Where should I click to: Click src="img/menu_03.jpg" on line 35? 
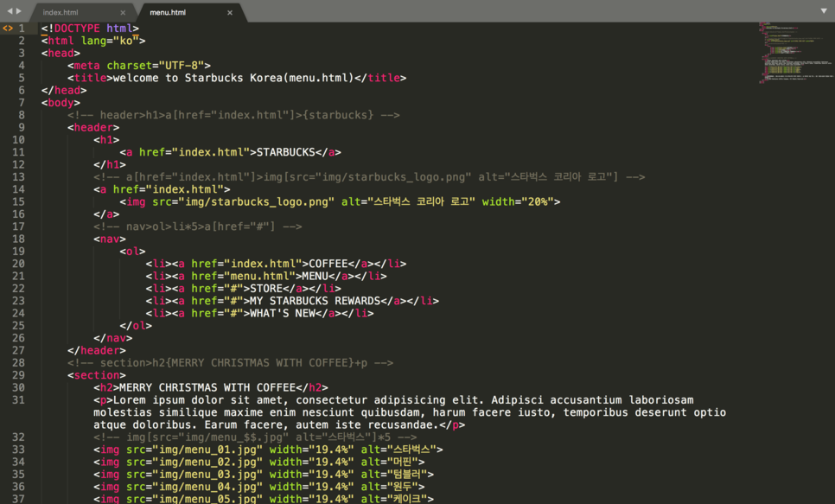point(194,474)
